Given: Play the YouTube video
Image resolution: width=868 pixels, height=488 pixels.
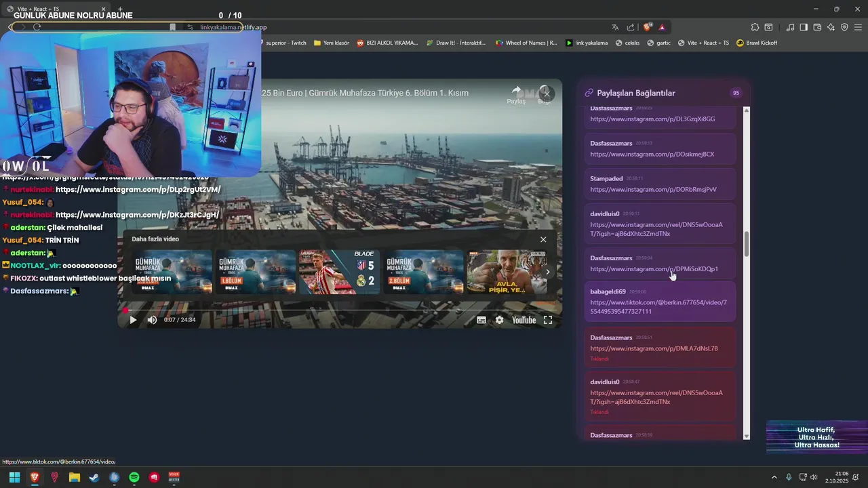Looking at the screenshot, I should tap(133, 320).
